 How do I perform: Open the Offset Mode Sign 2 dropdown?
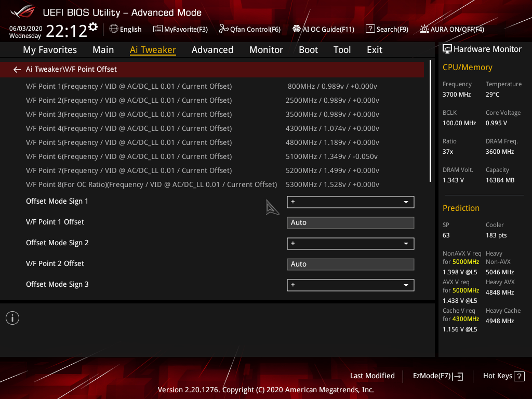(350, 243)
